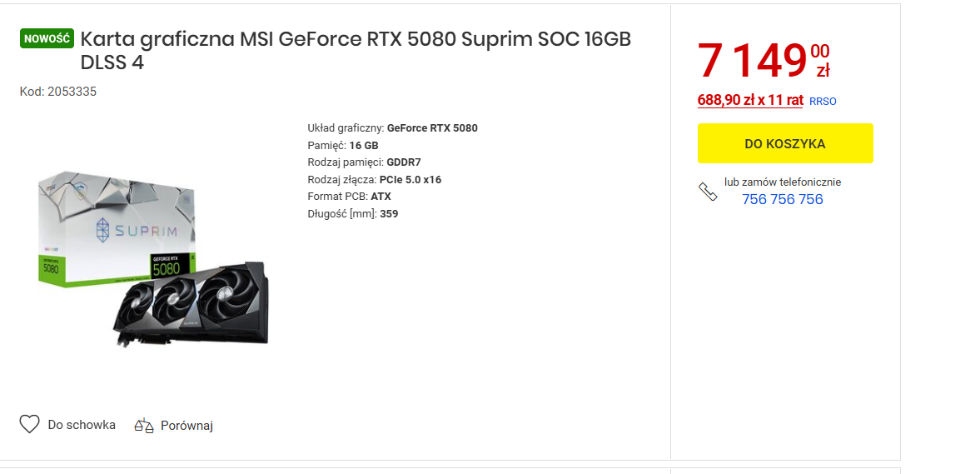The width and height of the screenshot is (980, 474).
Task: Click the RRSO link
Action: coord(823,102)
